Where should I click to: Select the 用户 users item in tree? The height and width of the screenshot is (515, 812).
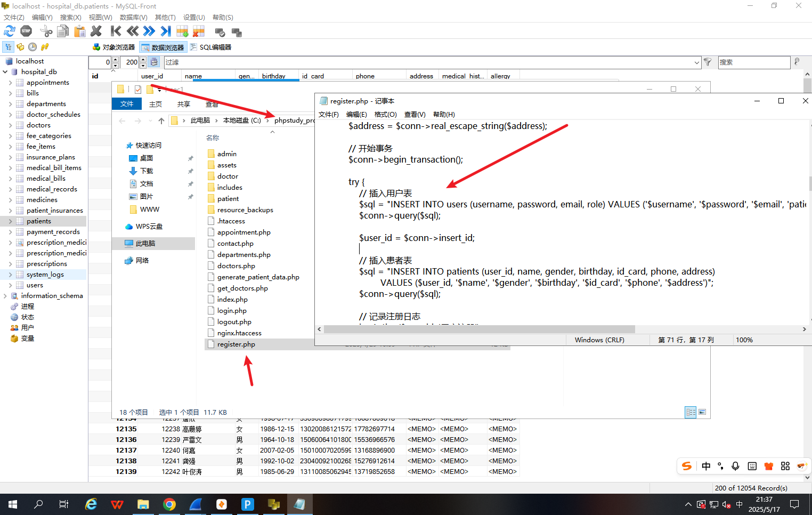[27, 328]
